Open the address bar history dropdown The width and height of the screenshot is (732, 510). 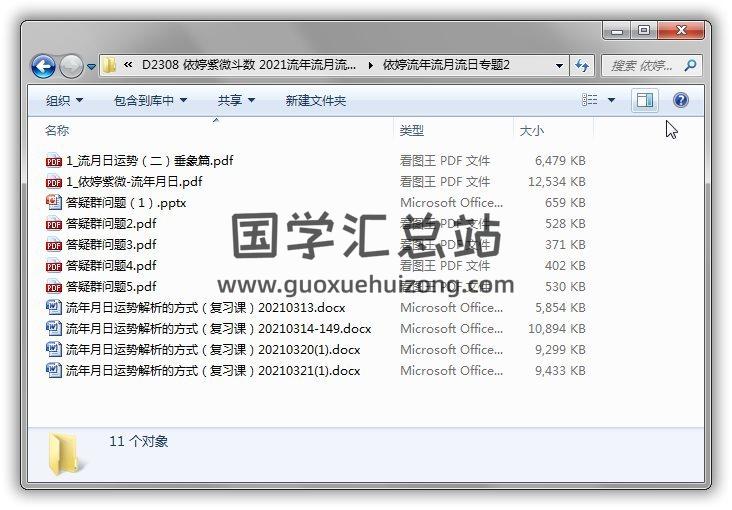pyautogui.click(x=559, y=65)
